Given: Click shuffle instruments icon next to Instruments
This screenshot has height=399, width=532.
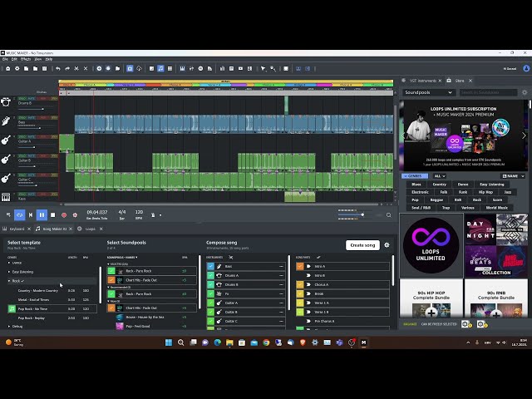Looking at the screenshot, I should (x=231, y=257).
